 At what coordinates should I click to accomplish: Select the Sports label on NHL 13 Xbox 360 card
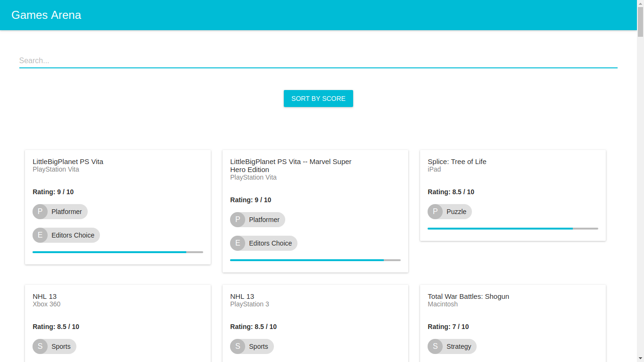point(61,346)
